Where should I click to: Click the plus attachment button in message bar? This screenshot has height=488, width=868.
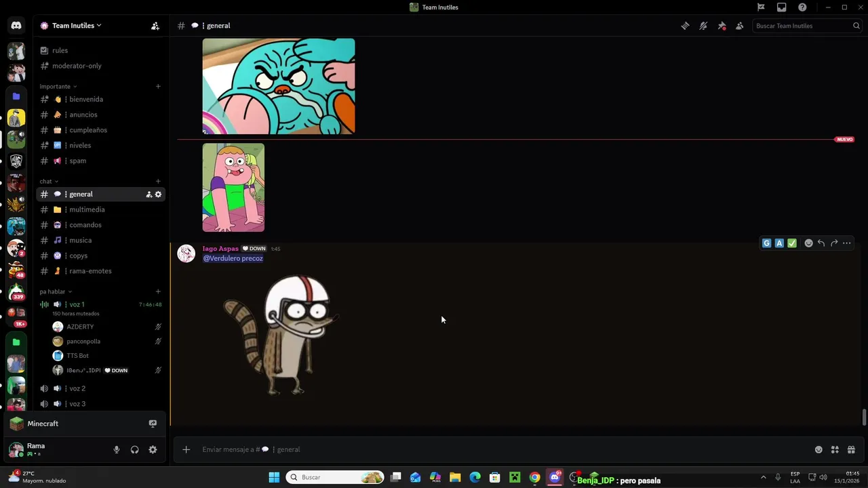[x=186, y=449]
